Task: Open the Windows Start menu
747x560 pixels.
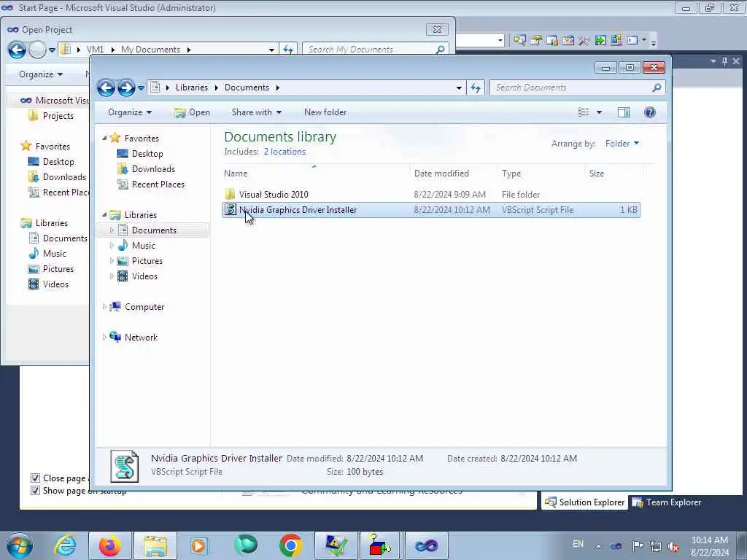Action: coord(20,545)
